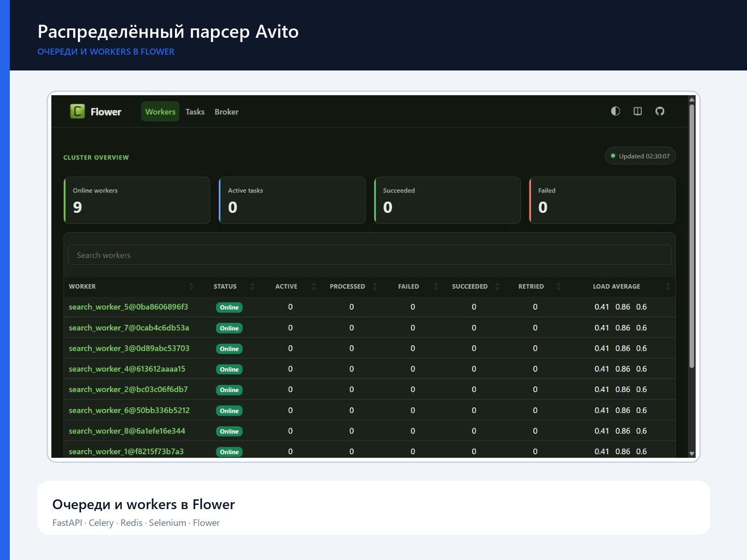Open worker search_worker_4@613612aaaa15
The image size is (747, 560).
point(127,369)
